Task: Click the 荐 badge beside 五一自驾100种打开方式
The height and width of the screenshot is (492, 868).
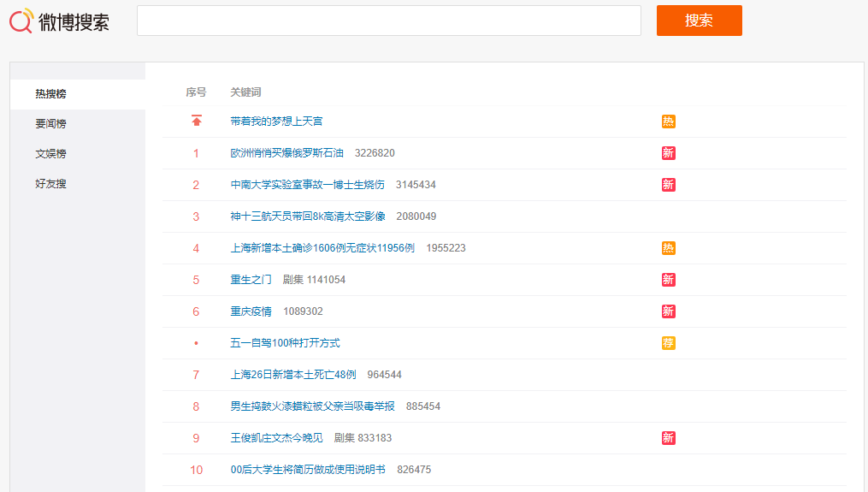Action: tap(668, 343)
